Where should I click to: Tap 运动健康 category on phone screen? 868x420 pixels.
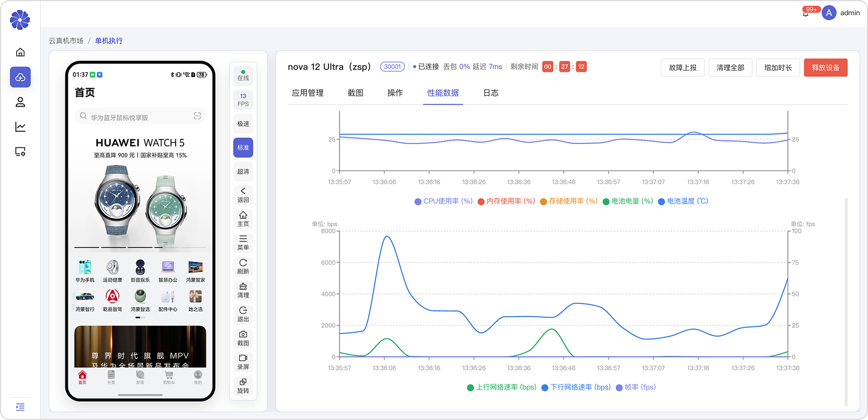[113, 271]
